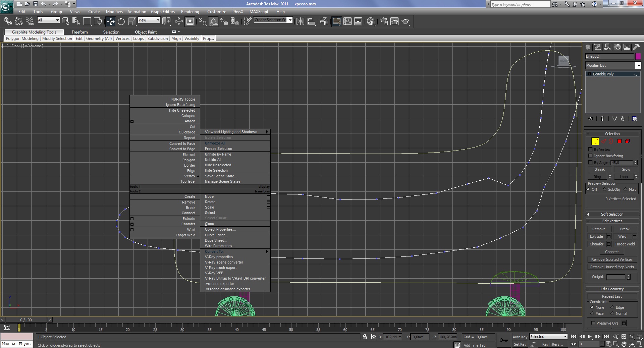Open the View reference coordinate dropdown
Viewport: 644px width, 348px height.
[x=149, y=20]
